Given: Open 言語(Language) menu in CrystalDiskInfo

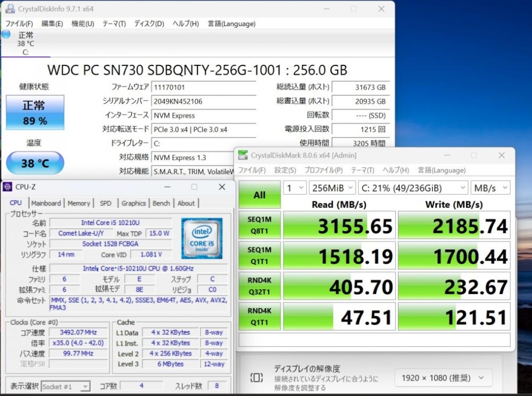Looking at the screenshot, I should [x=231, y=24].
